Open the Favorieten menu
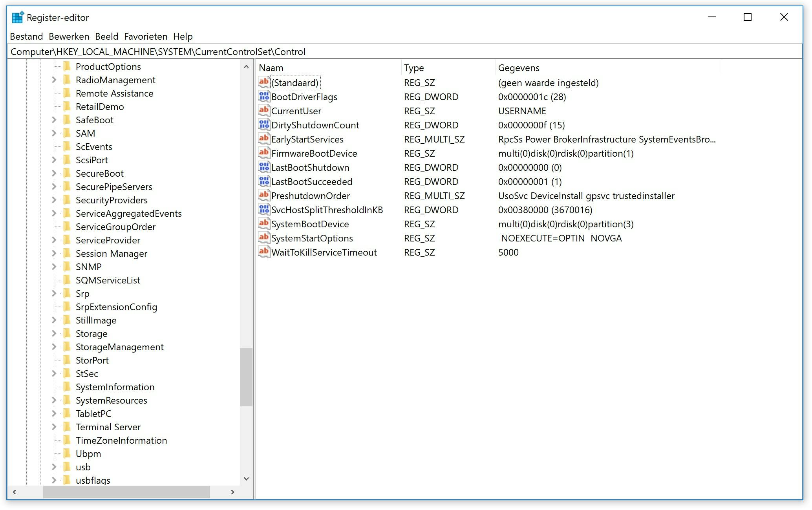Screen dimensions: 812x510 146,37
